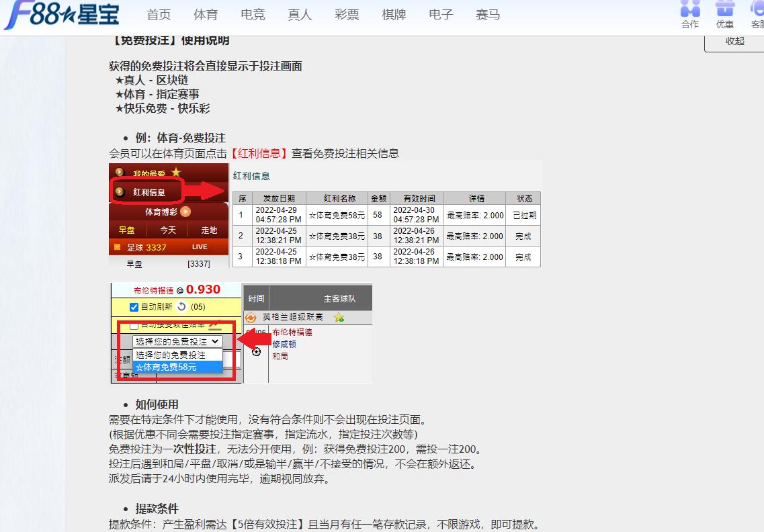Click the F88 星宝 logo

62,15
